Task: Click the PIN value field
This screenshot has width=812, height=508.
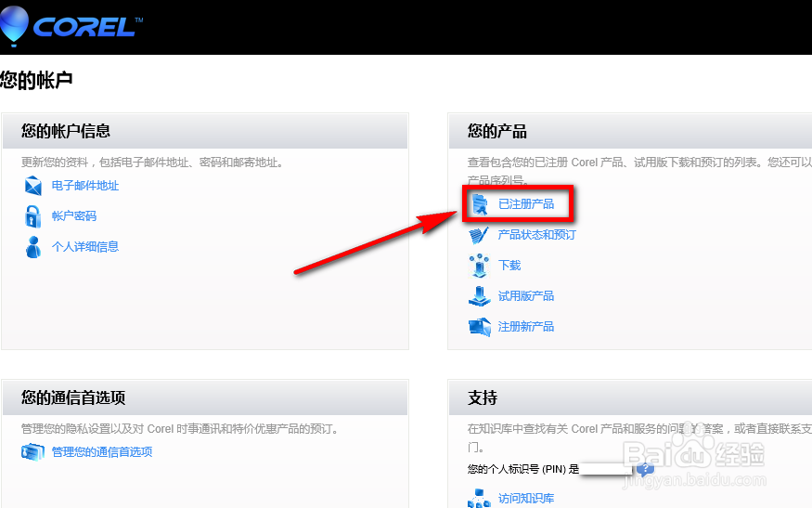Action: [606, 469]
